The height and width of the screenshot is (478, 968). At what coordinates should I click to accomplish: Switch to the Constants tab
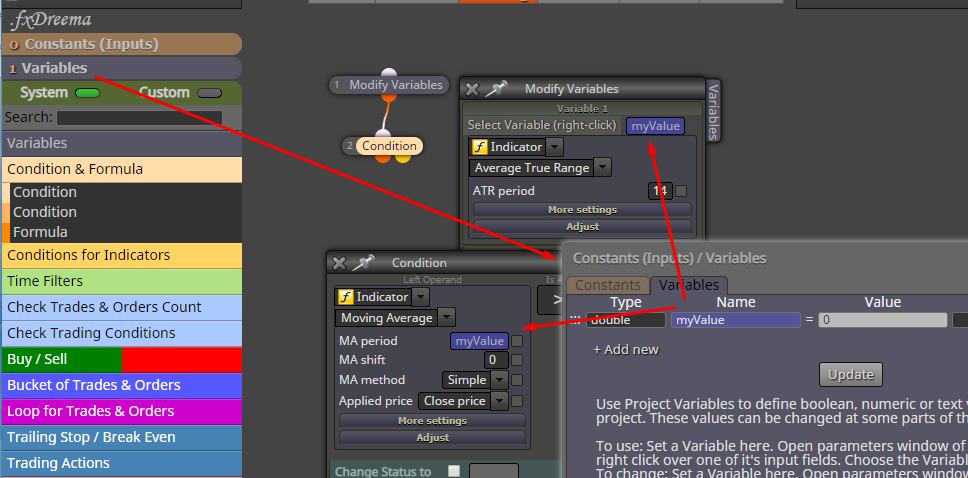(608, 285)
